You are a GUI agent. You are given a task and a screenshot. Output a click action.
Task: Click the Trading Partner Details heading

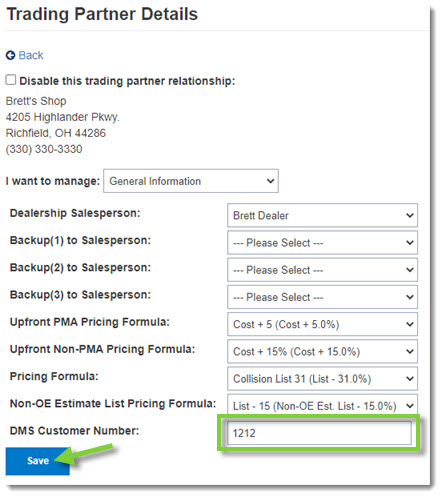[102, 14]
